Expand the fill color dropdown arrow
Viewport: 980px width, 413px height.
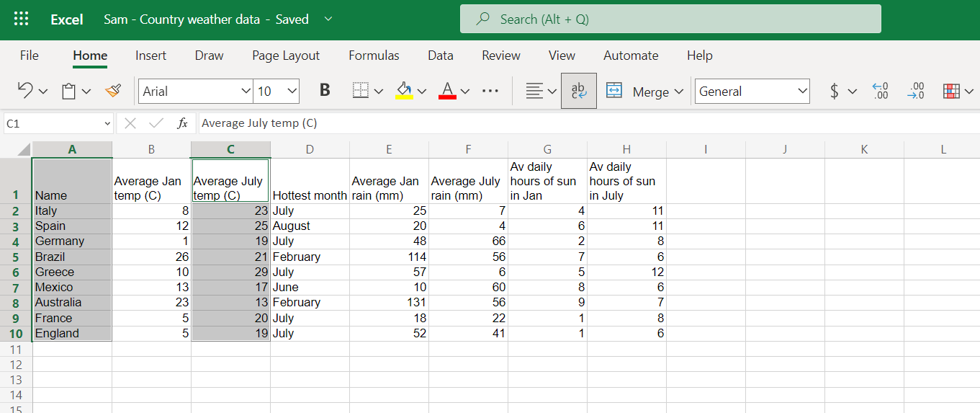(x=422, y=92)
